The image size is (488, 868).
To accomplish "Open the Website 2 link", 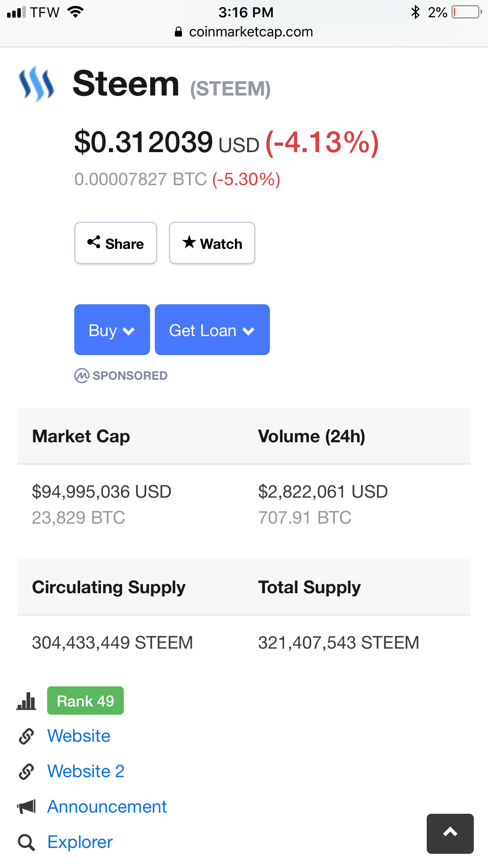I will pos(86,771).
